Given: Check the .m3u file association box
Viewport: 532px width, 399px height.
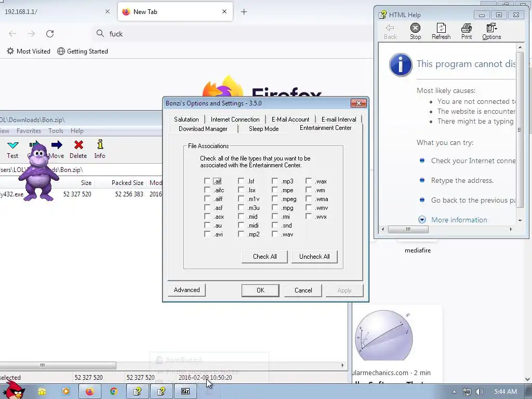Looking at the screenshot, I should (x=241, y=208).
